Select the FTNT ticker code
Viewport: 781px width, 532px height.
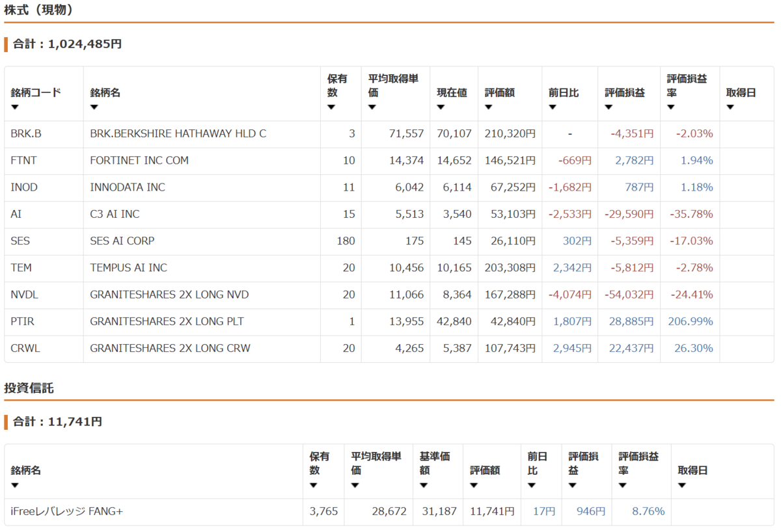point(23,160)
